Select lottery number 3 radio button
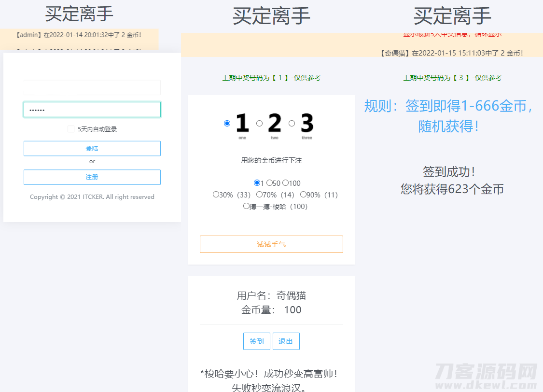This screenshot has width=543, height=392. click(x=292, y=123)
